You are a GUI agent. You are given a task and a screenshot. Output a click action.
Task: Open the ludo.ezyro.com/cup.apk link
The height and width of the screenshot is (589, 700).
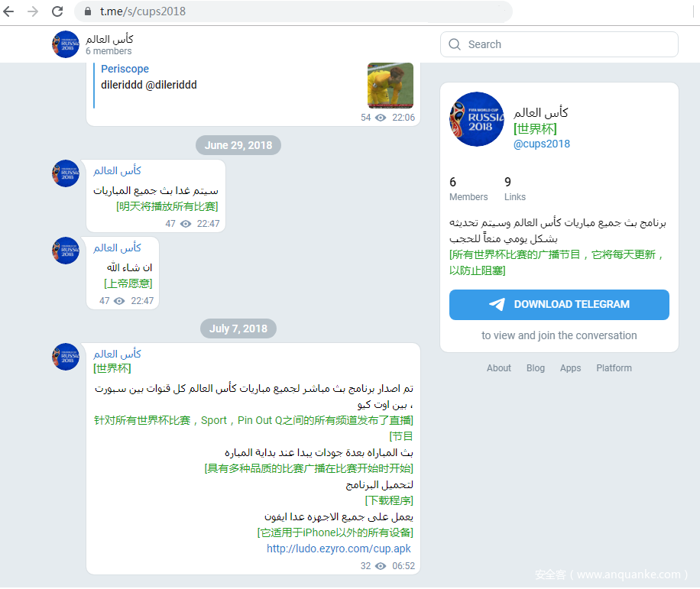(x=339, y=549)
